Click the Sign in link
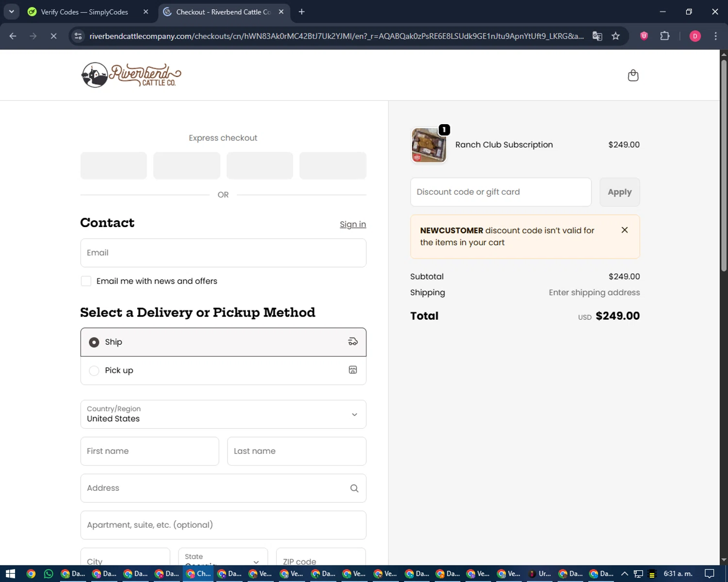The width and height of the screenshot is (728, 582). (x=353, y=224)
